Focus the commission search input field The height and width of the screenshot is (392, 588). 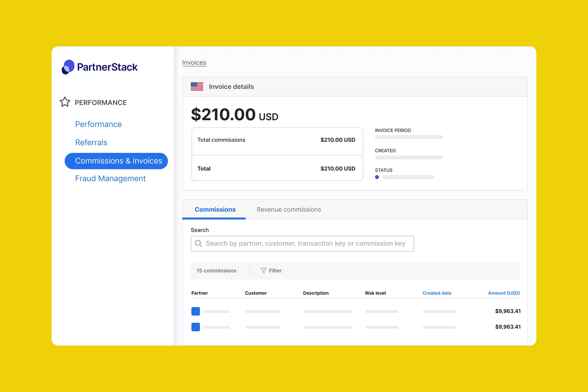point(302,244)
